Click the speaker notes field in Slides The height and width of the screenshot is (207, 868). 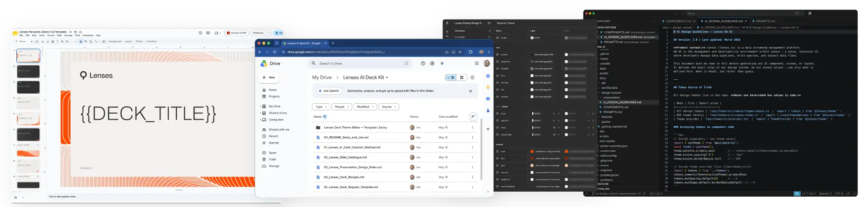coord(62,197)
